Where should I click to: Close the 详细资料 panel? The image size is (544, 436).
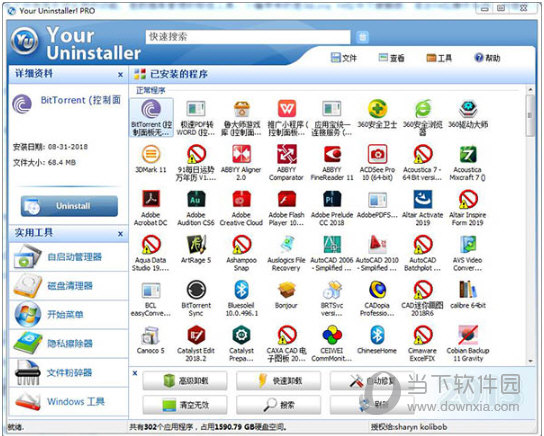click(120, 75)
